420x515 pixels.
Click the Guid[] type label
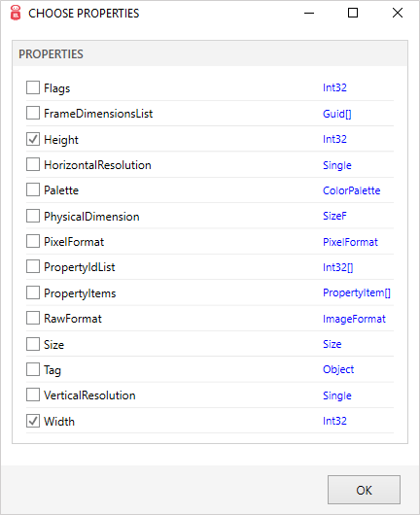[336, 114]
